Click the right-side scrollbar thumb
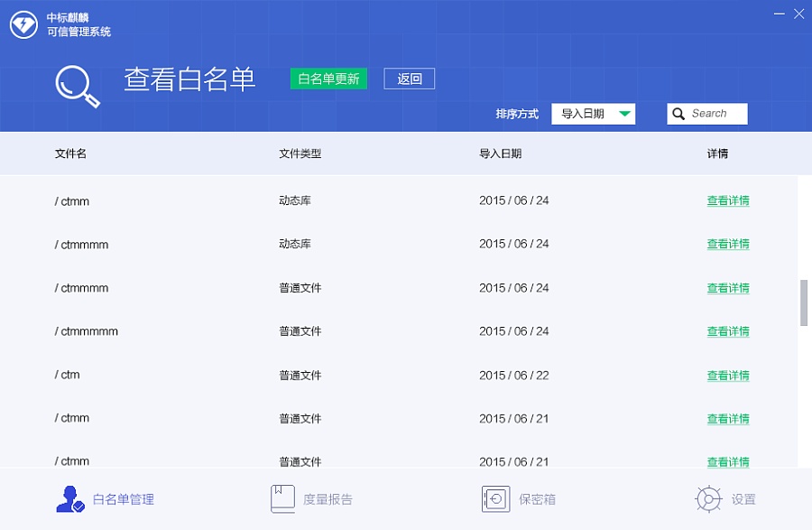 tap(804, 302)
